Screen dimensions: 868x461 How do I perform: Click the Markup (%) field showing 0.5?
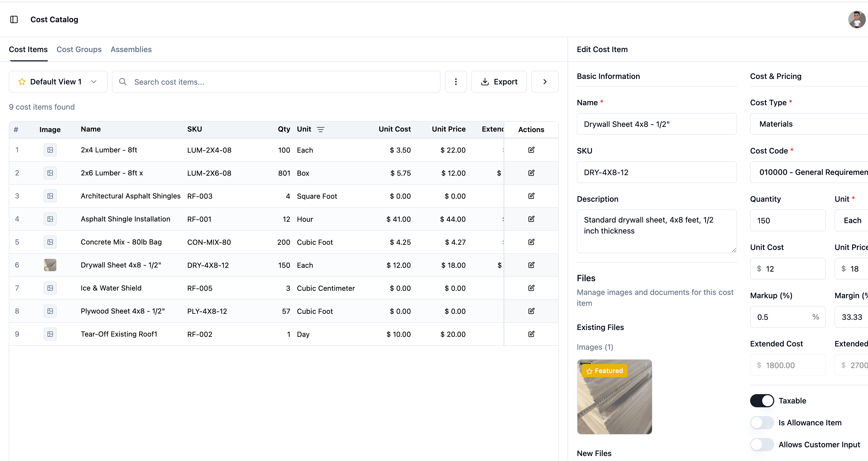(x=787, y=317)
